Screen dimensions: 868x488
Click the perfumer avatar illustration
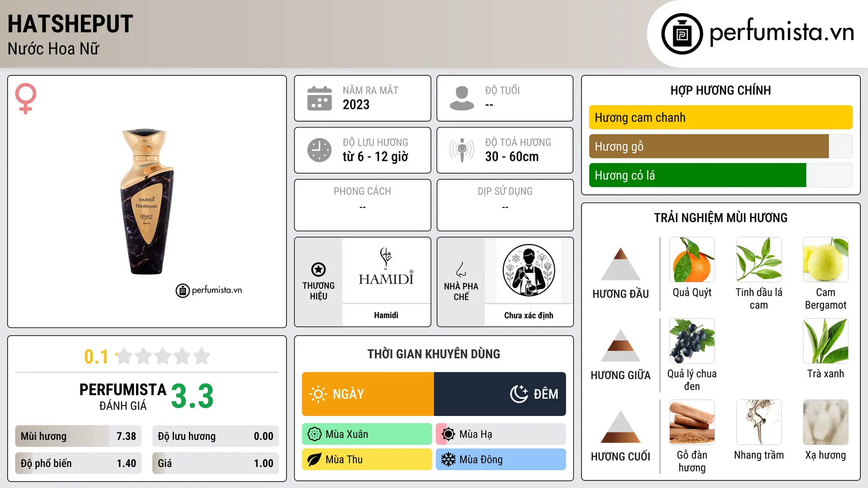click(529, 270)
